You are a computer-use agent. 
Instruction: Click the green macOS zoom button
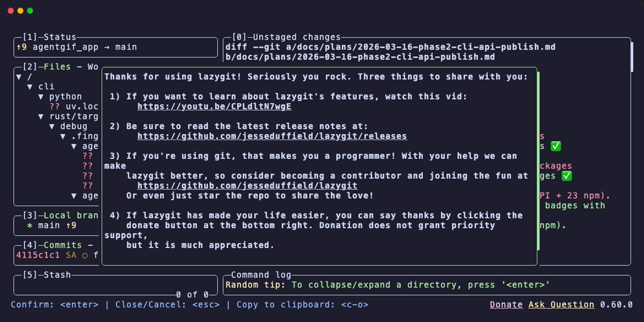coord(29,10)
